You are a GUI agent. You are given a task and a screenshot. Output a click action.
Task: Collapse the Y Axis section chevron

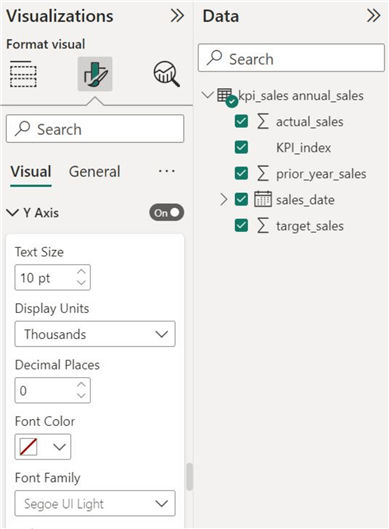coord(12,213)
